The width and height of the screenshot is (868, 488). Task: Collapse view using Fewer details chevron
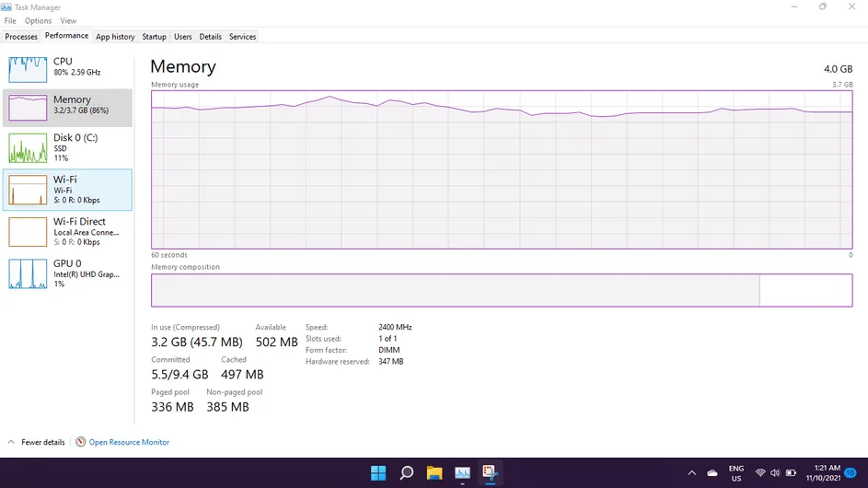[x=12, y=442]
